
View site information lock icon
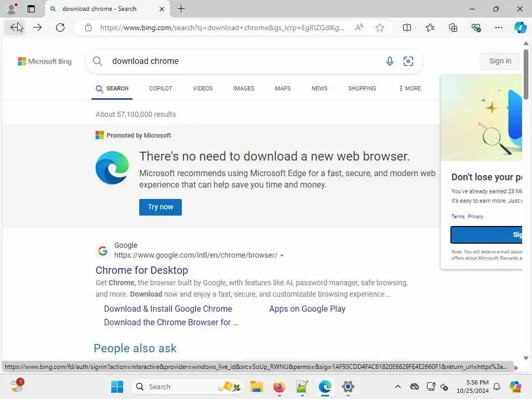pyautogui.click(x=88, y=28)
